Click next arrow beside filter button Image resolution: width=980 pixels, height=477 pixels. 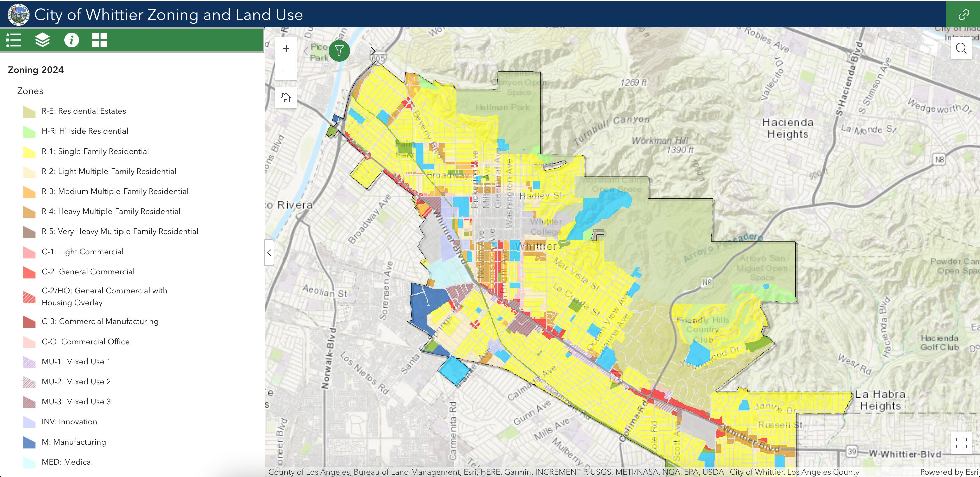[x=373, y=51]
